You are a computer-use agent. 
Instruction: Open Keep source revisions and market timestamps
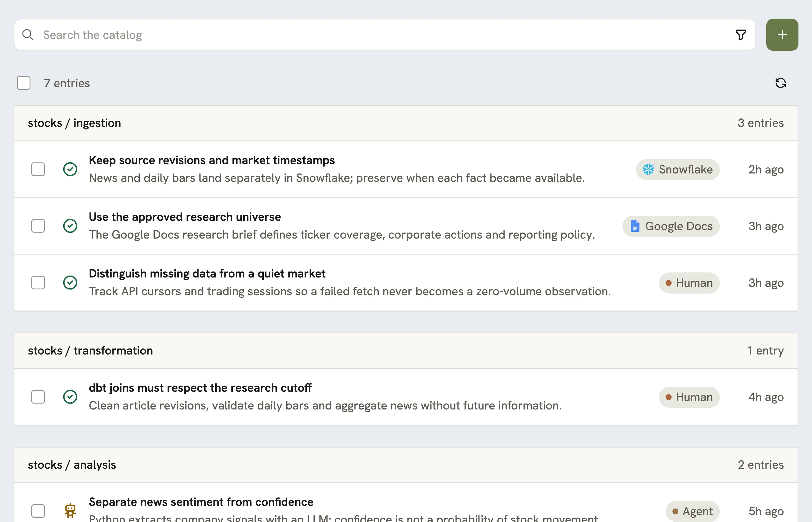pyautogui.click(x=211, y=160)
